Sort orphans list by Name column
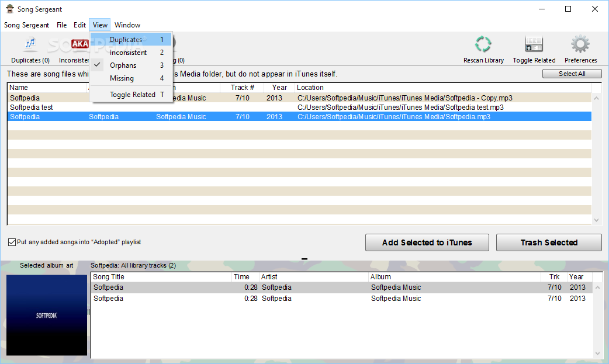 click(x=47, y=88)
